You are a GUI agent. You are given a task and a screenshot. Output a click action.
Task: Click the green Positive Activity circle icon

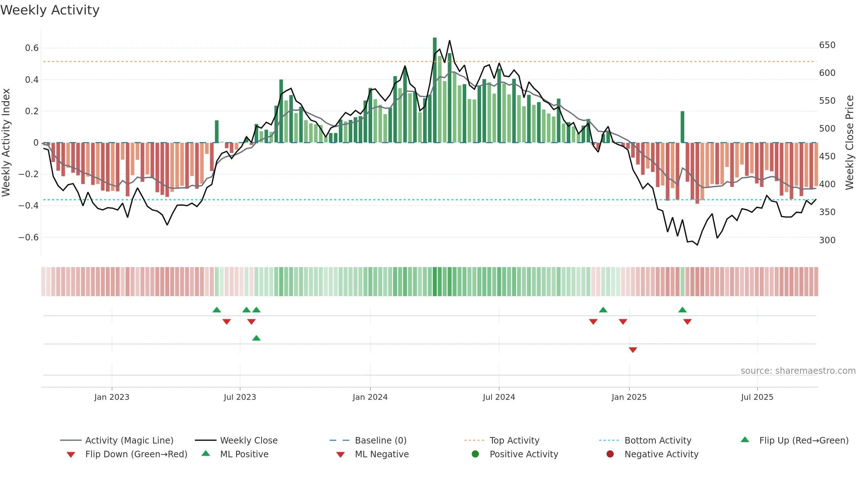point(476,454)
